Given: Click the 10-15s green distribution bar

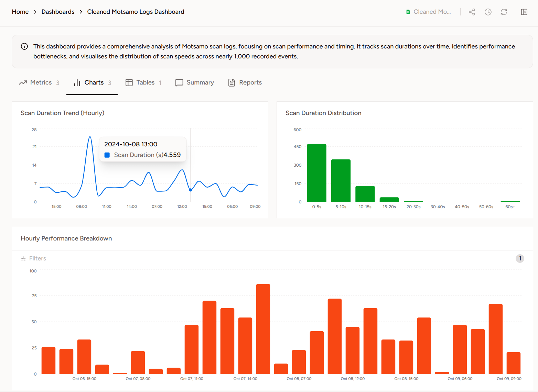Looking at the screenshot, I should (365, 194).
